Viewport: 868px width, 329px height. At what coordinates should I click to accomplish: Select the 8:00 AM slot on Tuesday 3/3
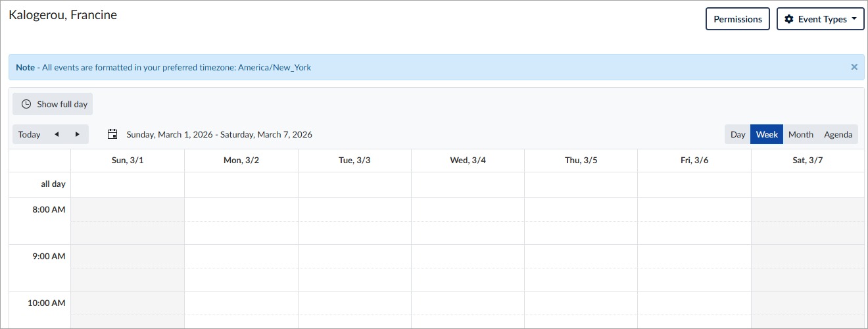[x=354, y=210]
